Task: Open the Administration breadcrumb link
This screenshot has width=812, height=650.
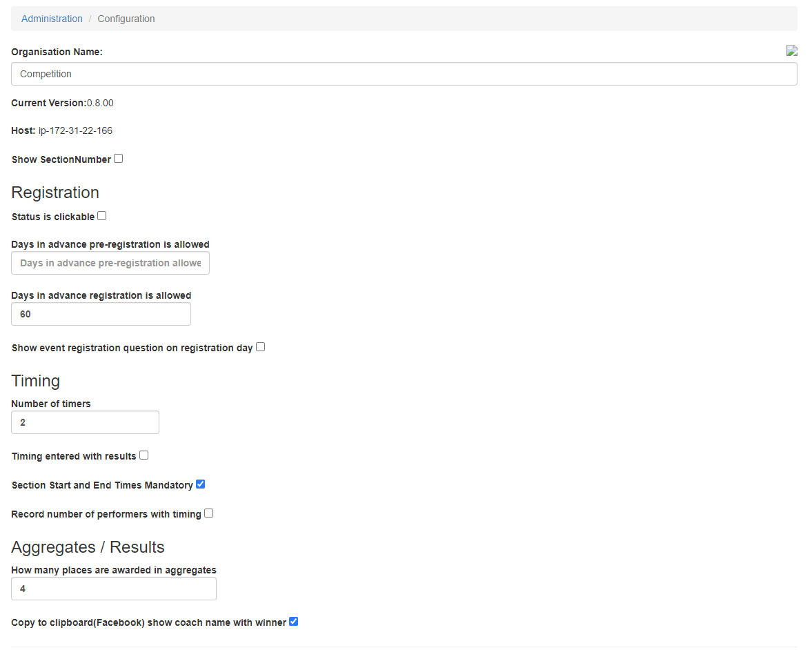Action: click(x=52, y=19)
